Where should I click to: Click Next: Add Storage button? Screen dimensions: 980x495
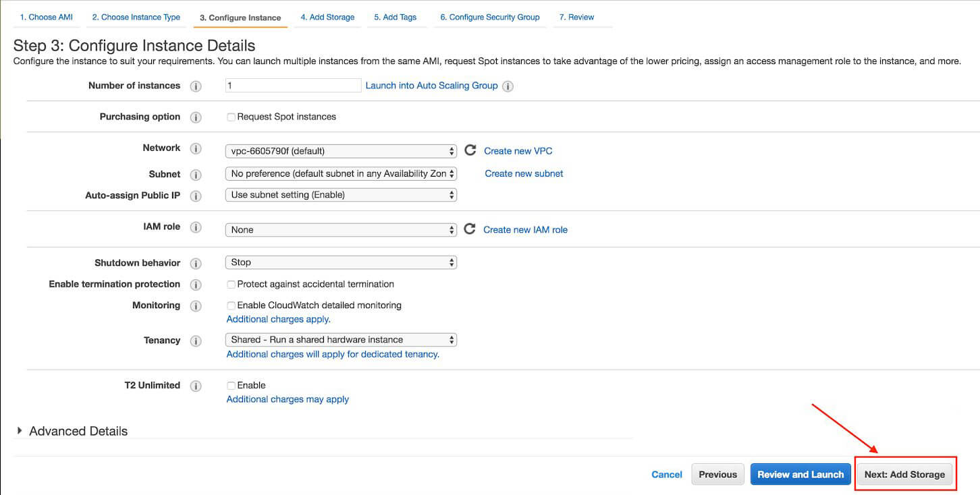click(904, 474)
